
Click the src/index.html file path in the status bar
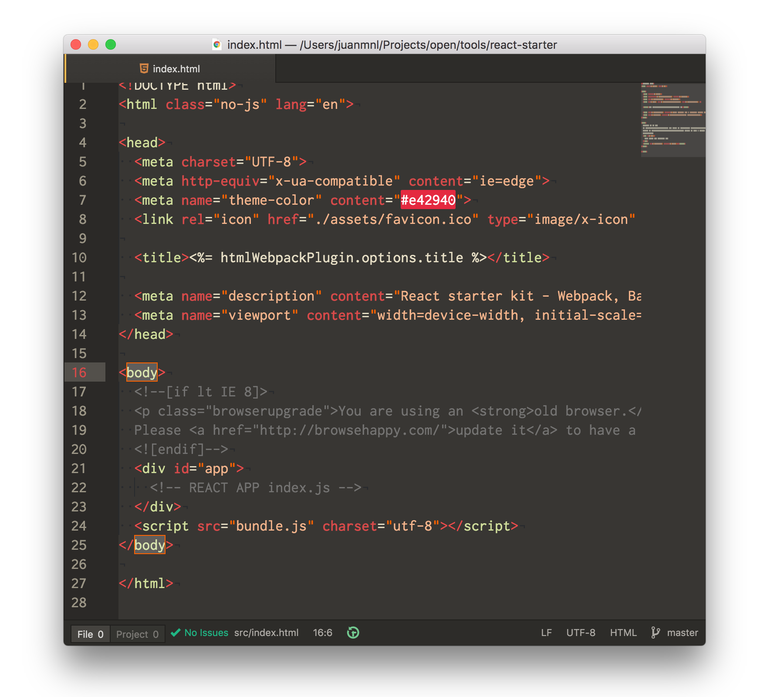point(267,633)
